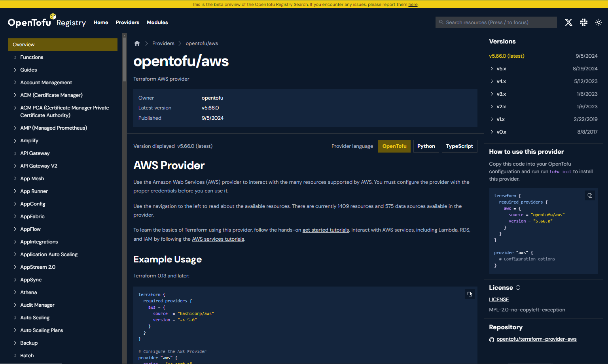Expand the Auto Scaling Plans section
The image size is (608, 364).
42,330
